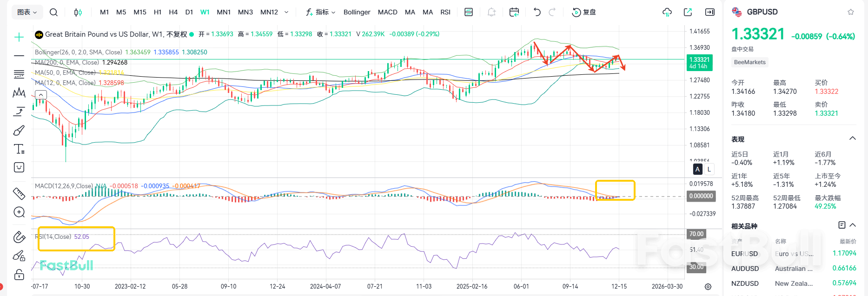Pick the ruler measurement tool
This screenshot has height=296, width=868.
coord(19,193)
